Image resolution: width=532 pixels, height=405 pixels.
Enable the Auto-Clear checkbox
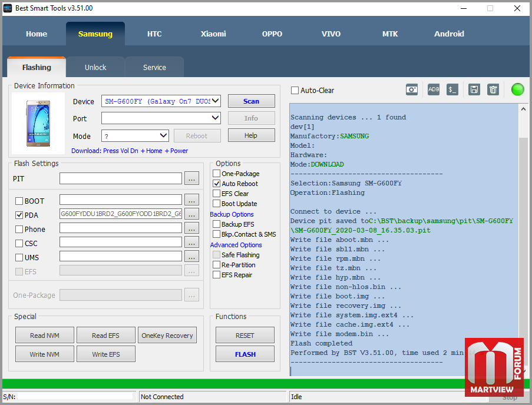click(x=295, y=91)
